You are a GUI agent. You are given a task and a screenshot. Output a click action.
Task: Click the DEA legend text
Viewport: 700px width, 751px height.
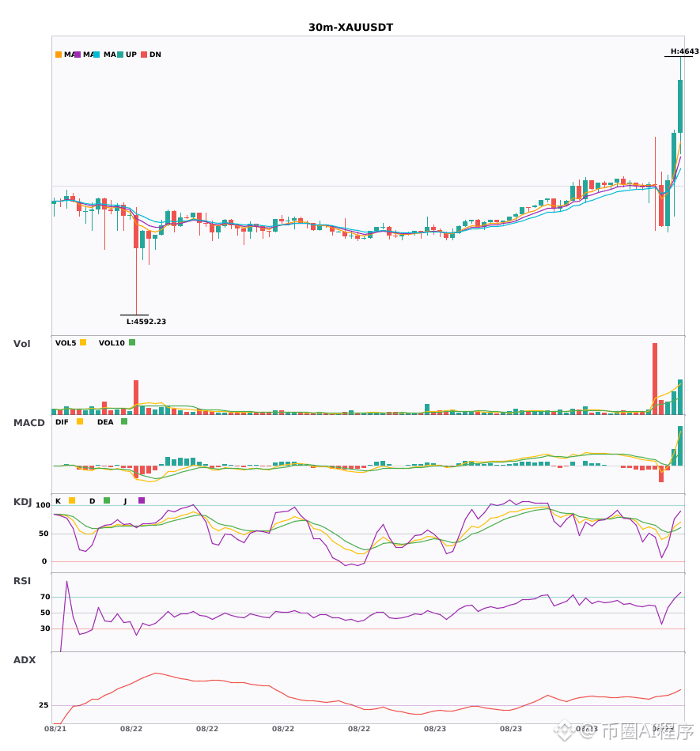[x=105, y=422]
